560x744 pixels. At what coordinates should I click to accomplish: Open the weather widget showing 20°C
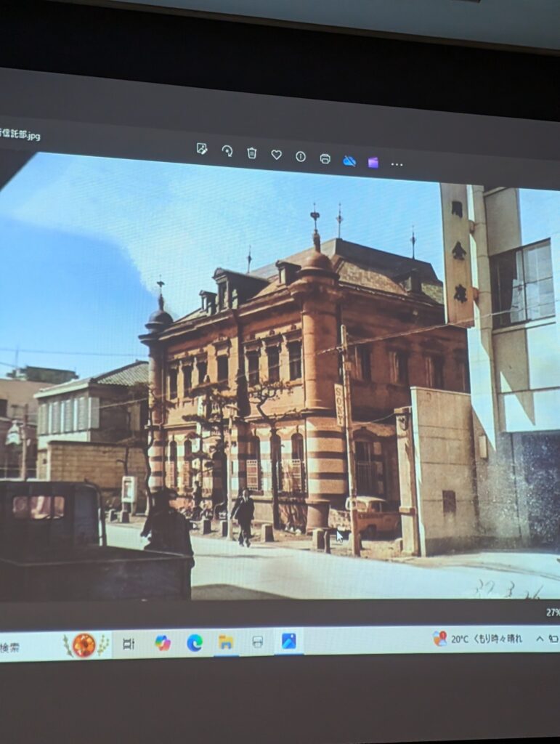[478, 639]
